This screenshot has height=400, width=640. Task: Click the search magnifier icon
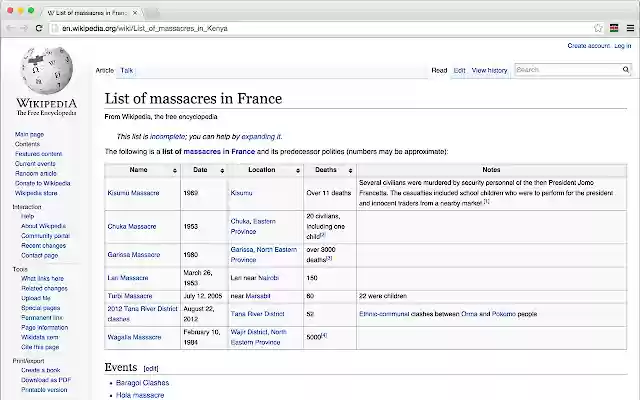pyautogui.click(x=626, y=70)
